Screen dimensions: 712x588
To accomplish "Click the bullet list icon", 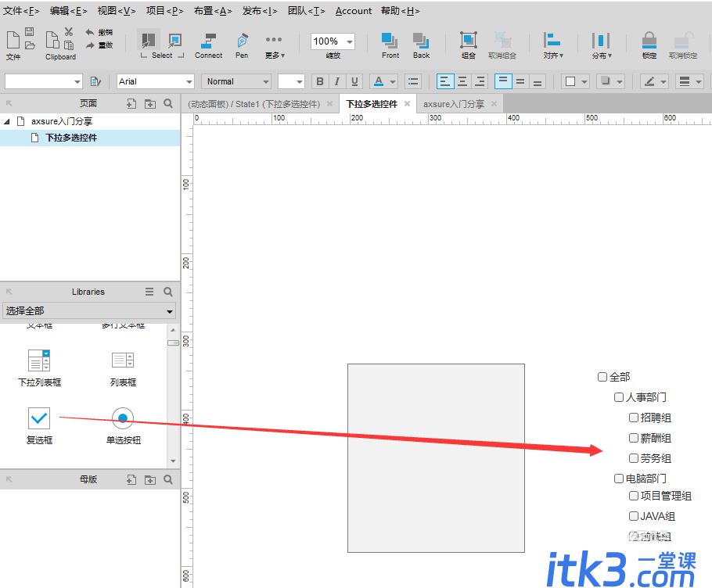I will click(413, 81).
